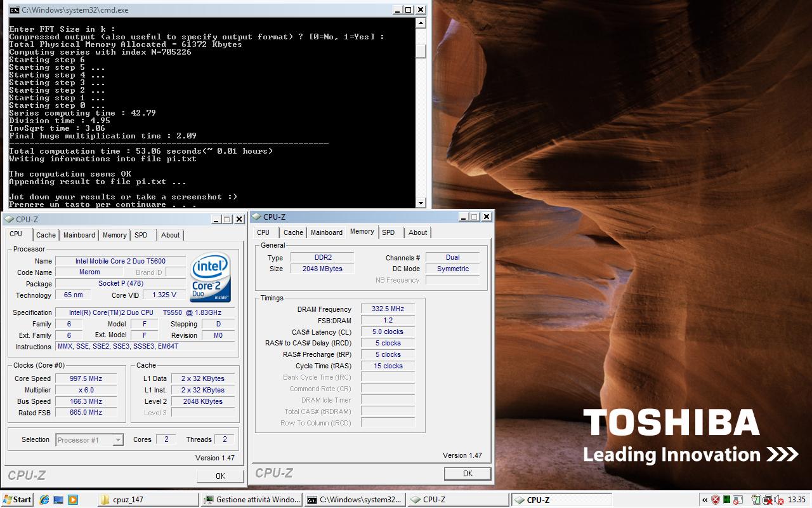Click the CAS# Latency value '5.0 clocks'

(x=388, y=331)
